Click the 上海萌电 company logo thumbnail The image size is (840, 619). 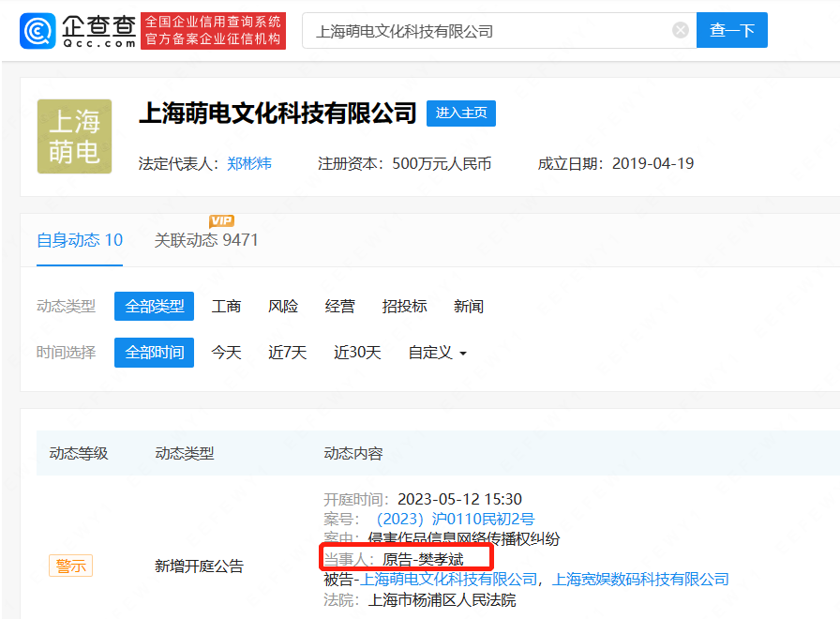(x=74, y=136)
